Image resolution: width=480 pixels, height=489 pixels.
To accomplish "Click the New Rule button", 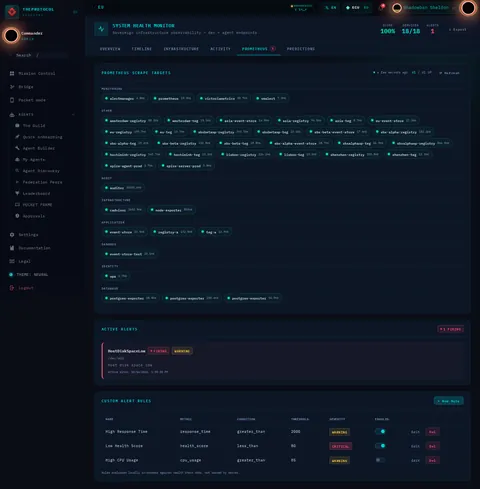I will [449, 401].
